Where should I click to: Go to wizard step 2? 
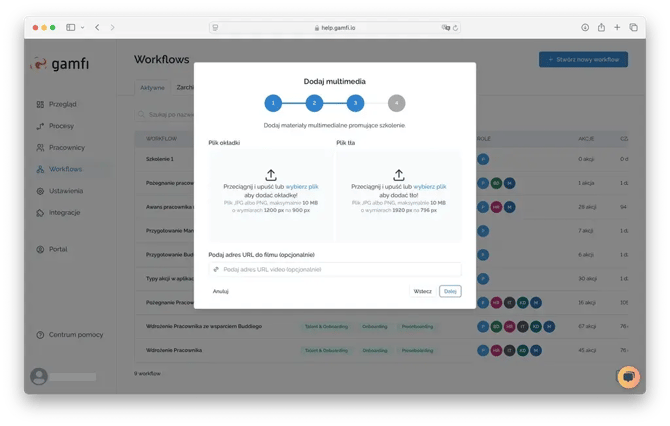point(314,103)
